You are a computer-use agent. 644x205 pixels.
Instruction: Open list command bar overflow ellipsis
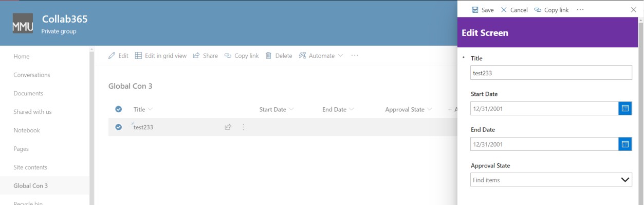[354, 56]
